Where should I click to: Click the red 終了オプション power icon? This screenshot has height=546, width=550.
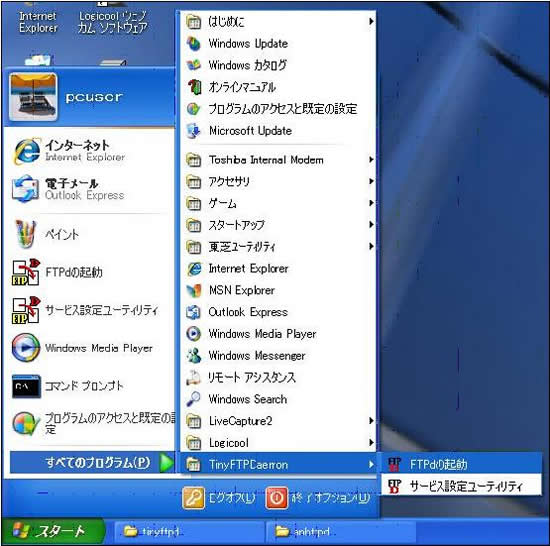click(277, 497)
